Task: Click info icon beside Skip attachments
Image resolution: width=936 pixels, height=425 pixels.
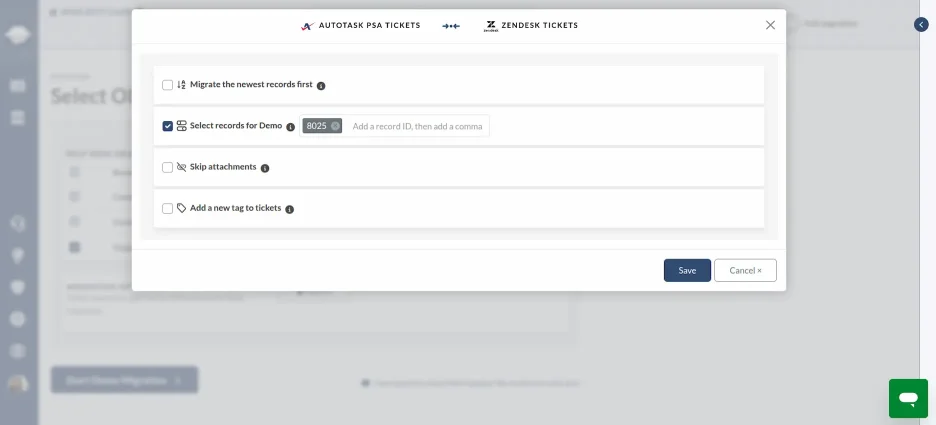Action: (265, 168)
